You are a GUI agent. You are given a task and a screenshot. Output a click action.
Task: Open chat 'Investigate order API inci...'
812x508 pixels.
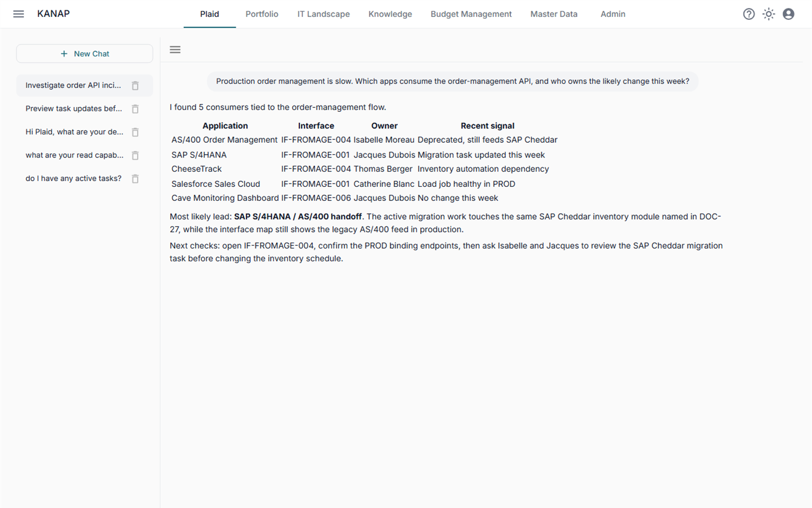(73, 85)
